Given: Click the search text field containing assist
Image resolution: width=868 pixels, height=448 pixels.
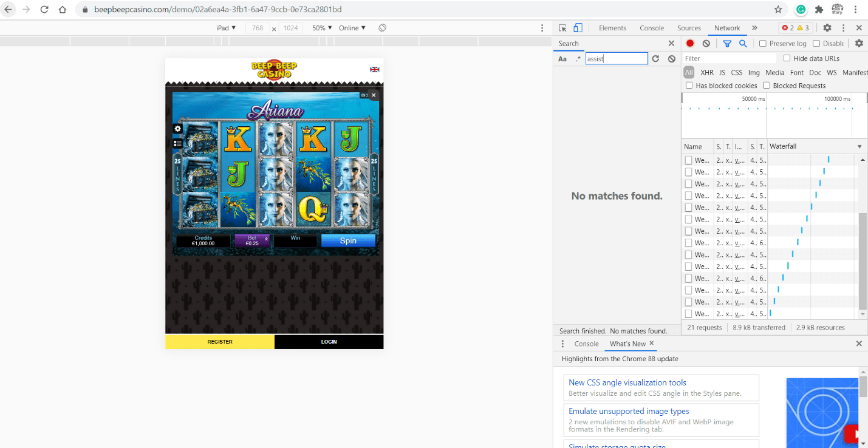Looking at the screenshot, I should click(617, 59).
